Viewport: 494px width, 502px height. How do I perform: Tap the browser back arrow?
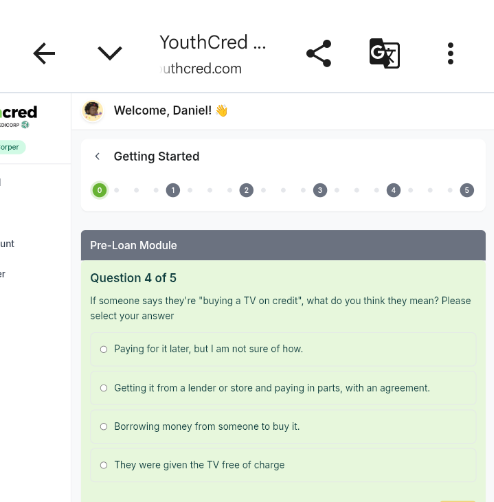(44, 53)
